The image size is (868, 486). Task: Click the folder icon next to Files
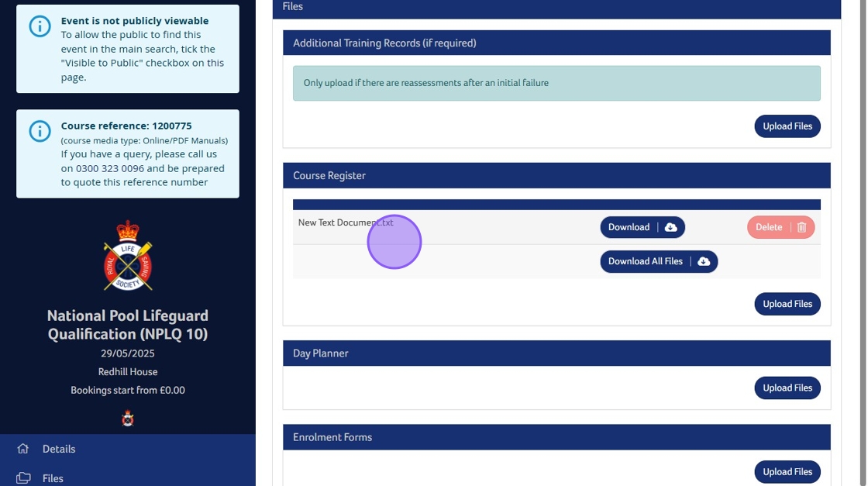coord(23,477)
